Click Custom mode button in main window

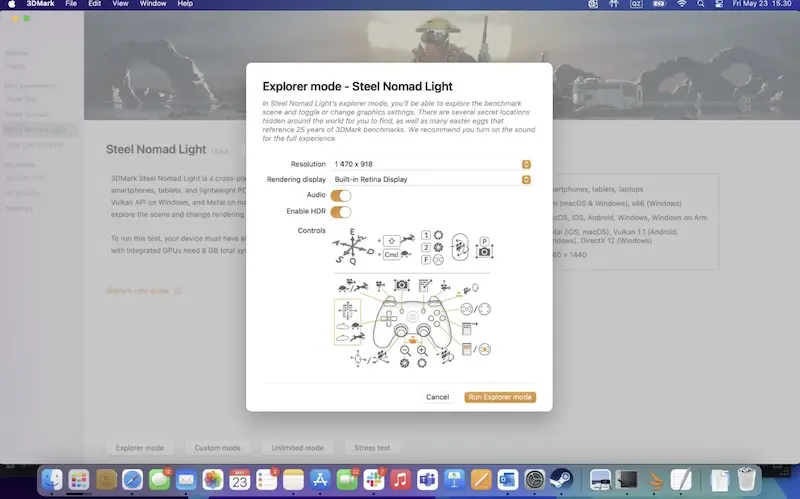(217, 447)
